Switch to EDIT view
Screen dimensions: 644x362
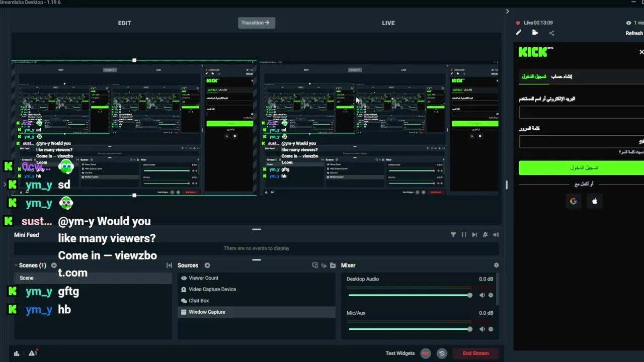(124, 23)
